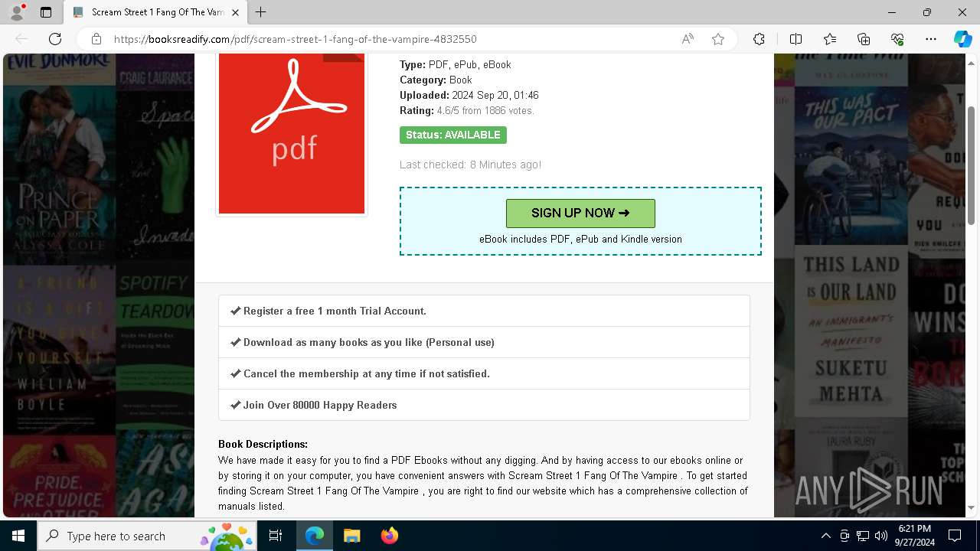Click the SIGN UP NOW button
Image resolution: width=980 pixels, height=551 pixels.
(580, 213)
